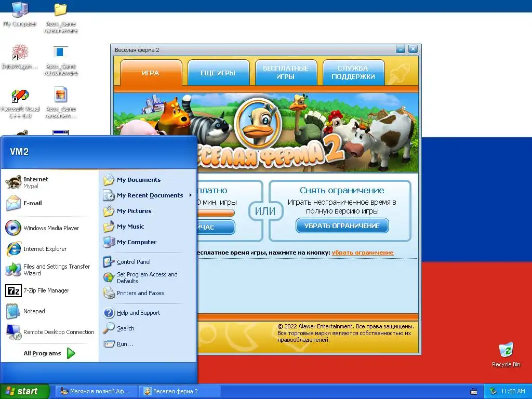532x399 pixels.
Task: Select the DataWagon desktop shortcut
Action: [x=20, y=57]
